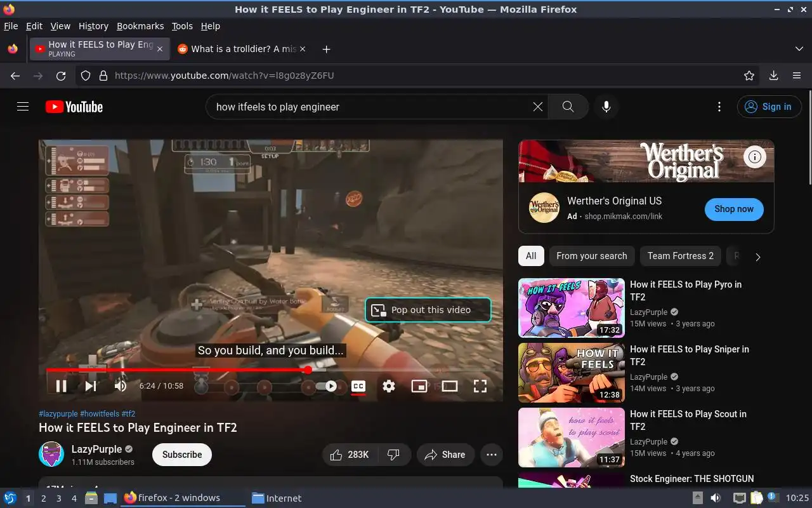Open the ad info icon on Werther's banner
The width and height of the screenshot is (812, 508).
(x=755, y=157)
